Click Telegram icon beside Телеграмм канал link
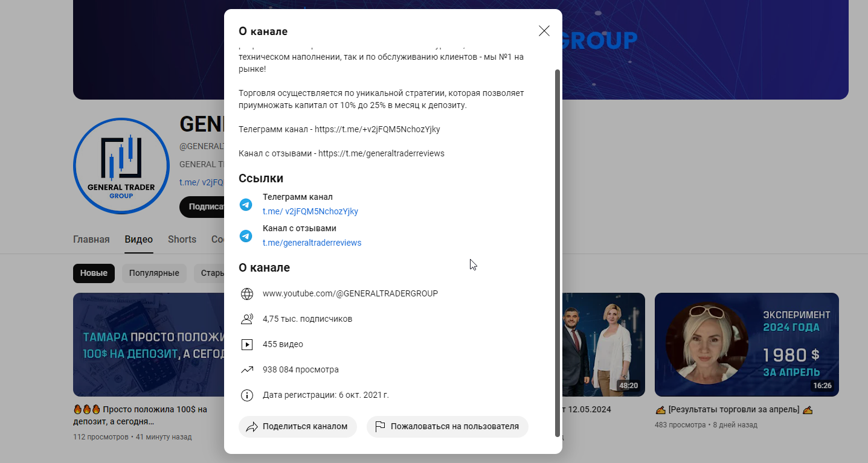Viewport: 868px width, 463px height. coord(246,205)
